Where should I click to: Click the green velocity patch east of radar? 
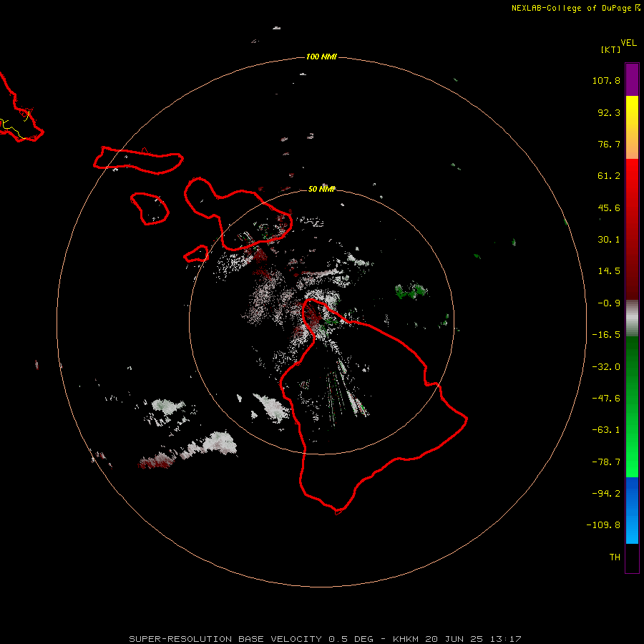coord(411,291)
